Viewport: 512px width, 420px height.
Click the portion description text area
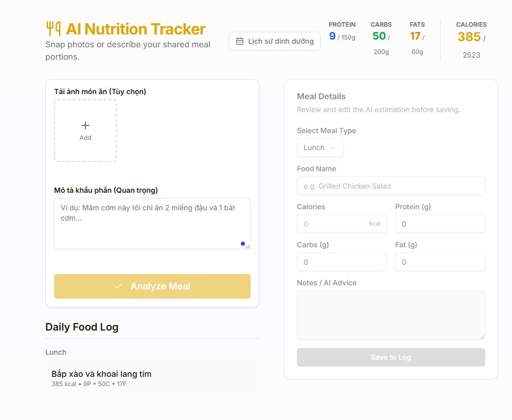pos(152,224)
